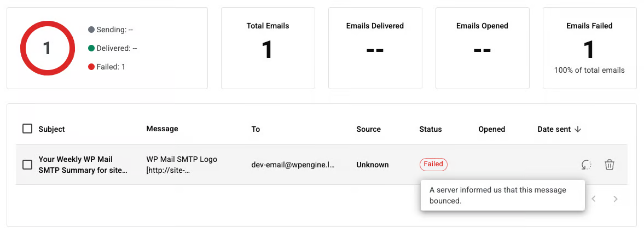Go to the previous page of emails

[x=594, y=199]
